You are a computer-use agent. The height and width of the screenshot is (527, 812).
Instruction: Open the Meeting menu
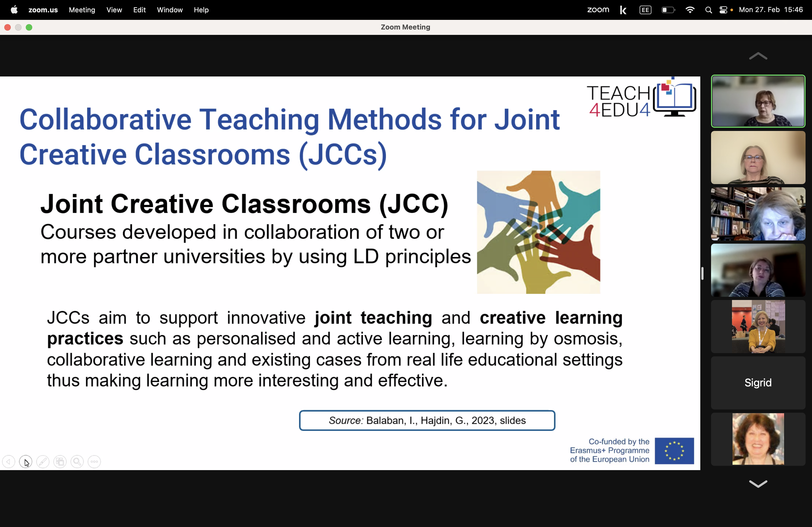point(82,10)
